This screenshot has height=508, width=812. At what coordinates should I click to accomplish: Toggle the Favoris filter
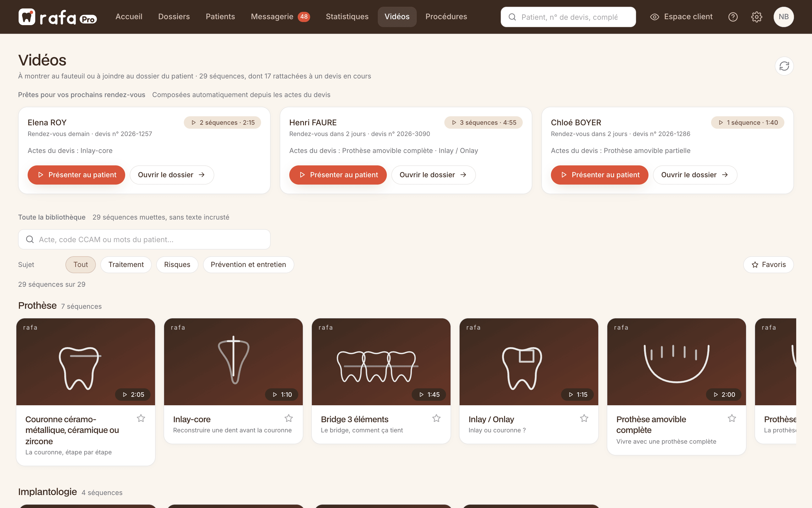pyautogui.click(x=768, y=265)
